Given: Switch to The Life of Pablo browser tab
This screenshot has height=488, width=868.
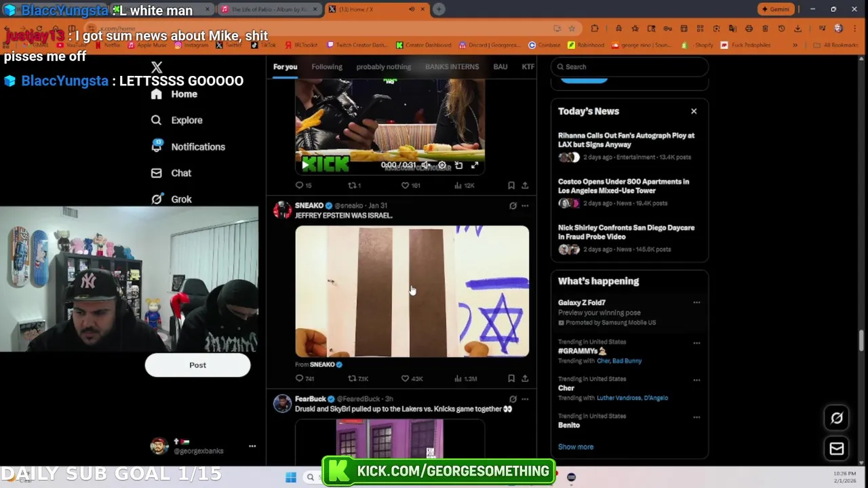Looking at the screenshot, I should coord(270,9).
